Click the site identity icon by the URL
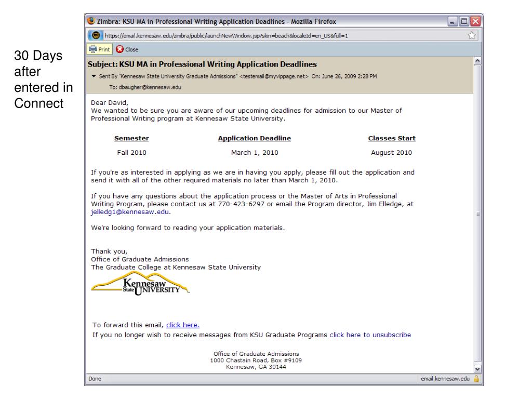The width and height of the screenshot is (532, 399). (96, 35)
